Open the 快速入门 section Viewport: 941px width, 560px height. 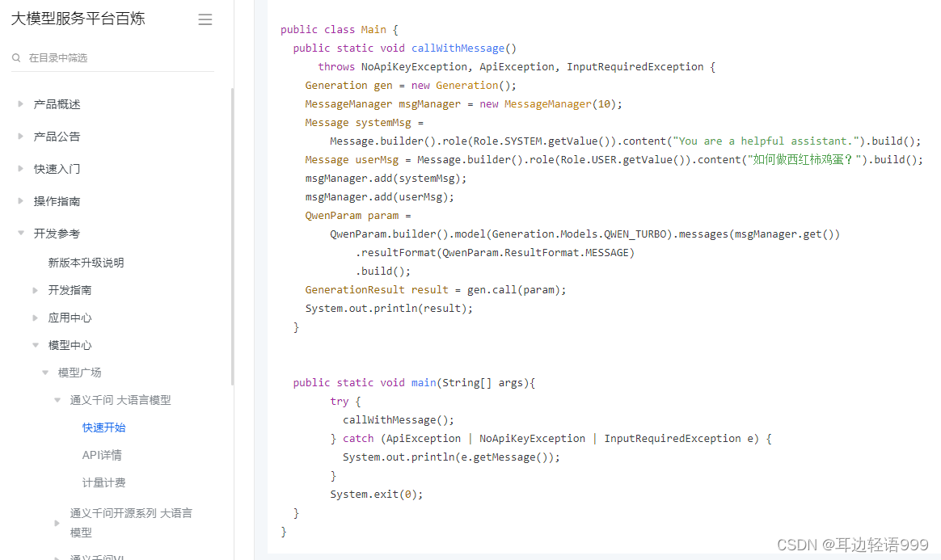(57, 169)
